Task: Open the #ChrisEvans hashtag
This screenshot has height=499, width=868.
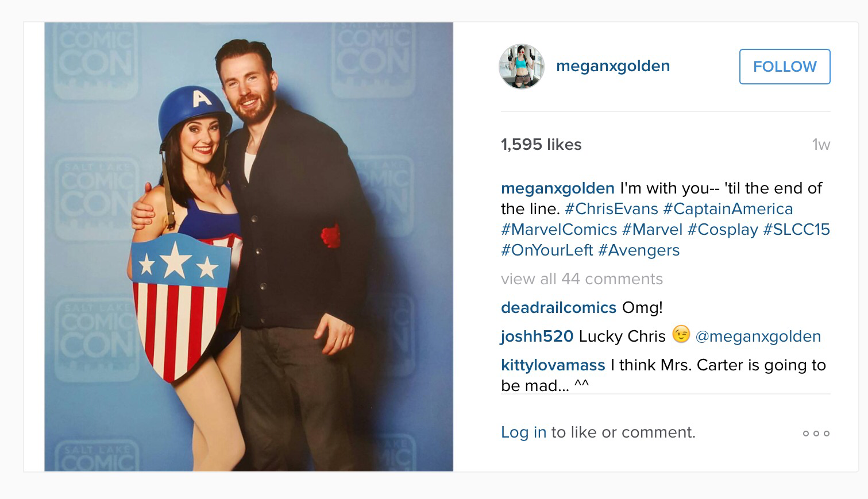Action: point(611,209)
